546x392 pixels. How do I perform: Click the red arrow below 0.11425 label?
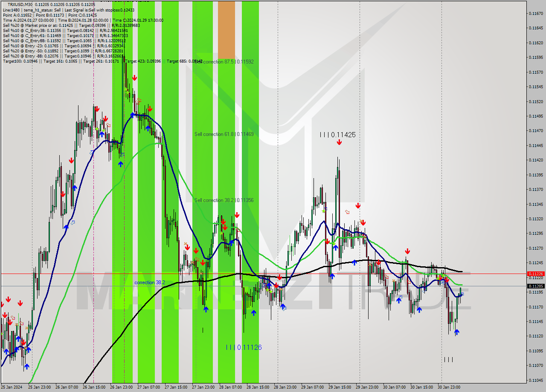[x=339, y=143]
